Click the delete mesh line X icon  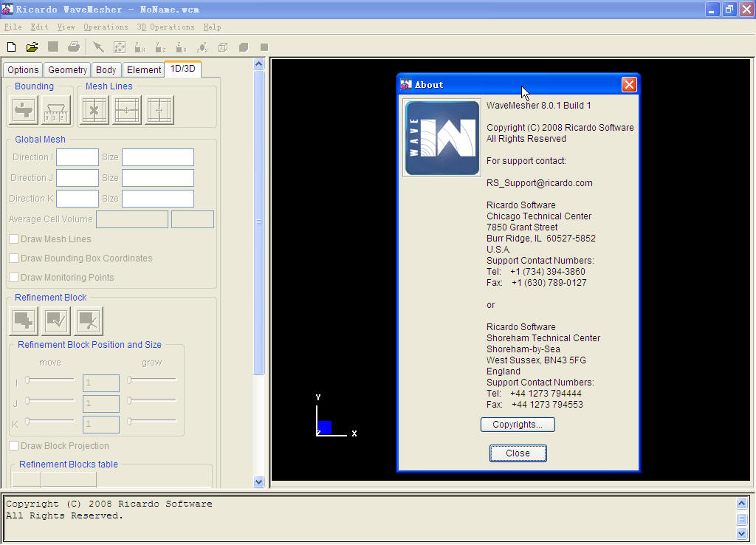pos(94,111)
